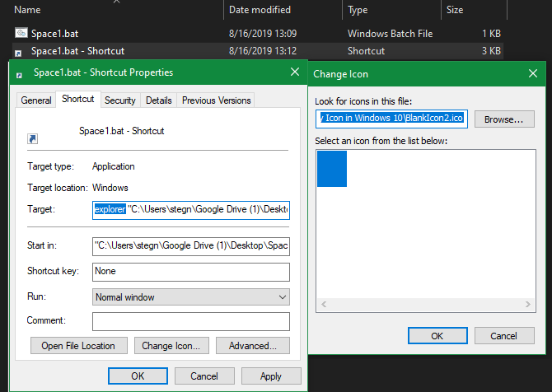Close the Shortcut Properties window

(294, 72)
